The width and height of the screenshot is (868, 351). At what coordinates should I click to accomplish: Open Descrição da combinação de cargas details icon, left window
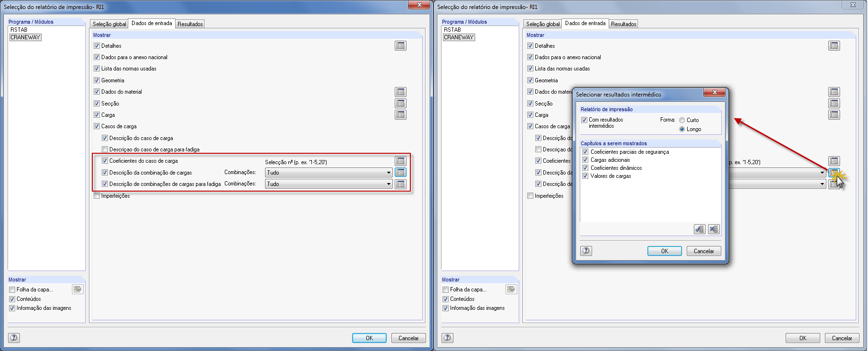400,172
